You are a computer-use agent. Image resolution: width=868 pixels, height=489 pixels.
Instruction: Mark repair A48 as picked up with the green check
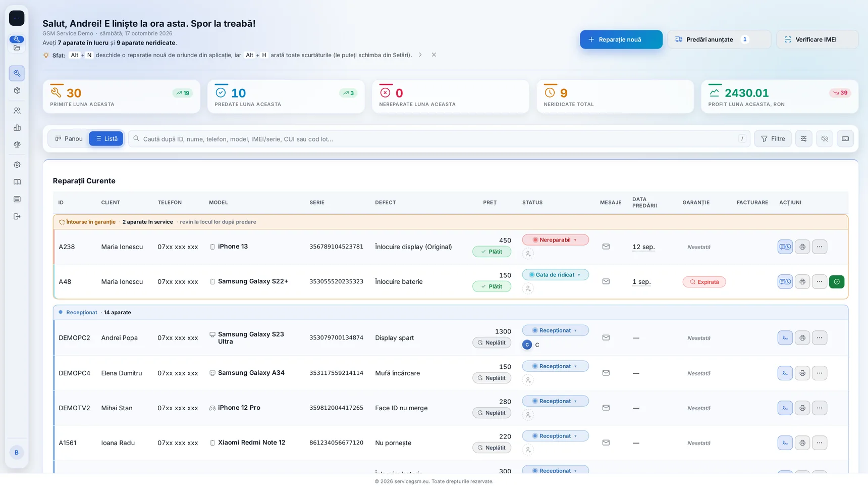pyautogui.click(x=837, y=281)
